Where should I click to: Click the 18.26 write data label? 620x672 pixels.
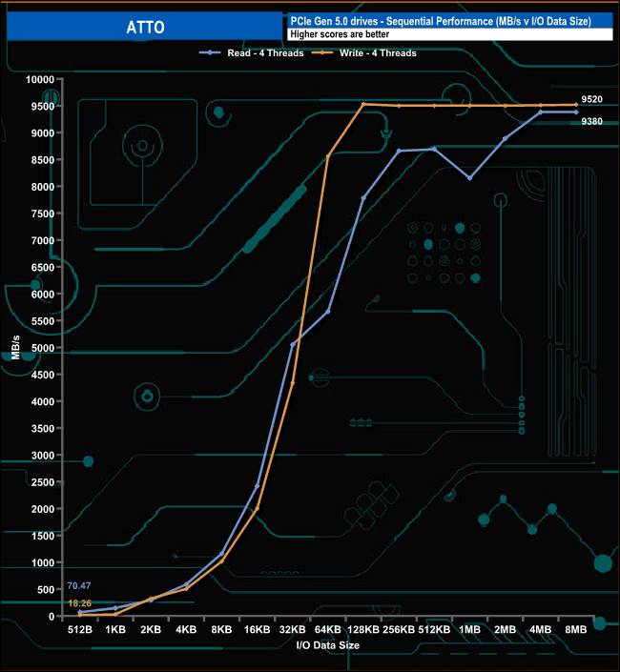click(79, 604)
